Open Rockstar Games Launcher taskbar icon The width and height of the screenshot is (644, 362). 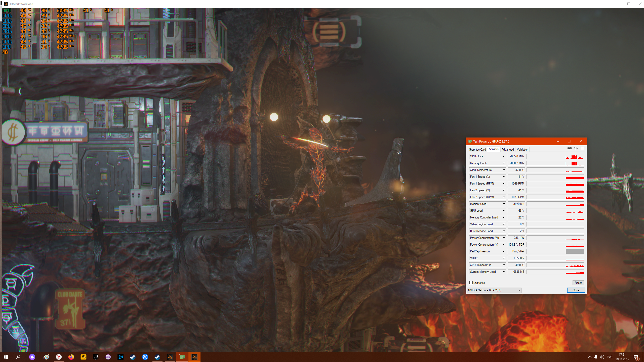point(83,357)
